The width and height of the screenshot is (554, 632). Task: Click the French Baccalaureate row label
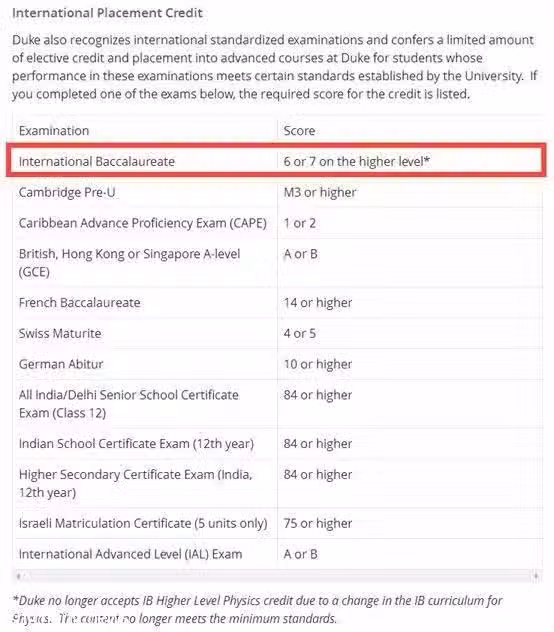click(x=79, y=302)
